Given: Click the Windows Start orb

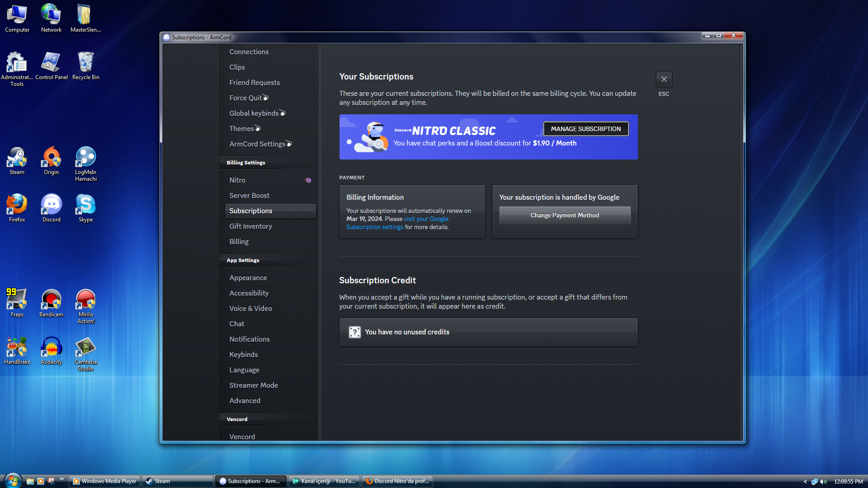Looking at the screenshot, I should pyautogui.click(x=12, y=480).
